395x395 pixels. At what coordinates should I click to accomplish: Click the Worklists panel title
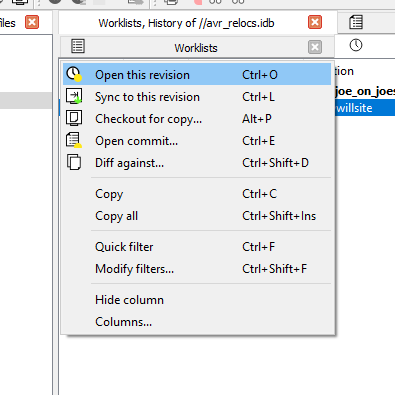196,48
